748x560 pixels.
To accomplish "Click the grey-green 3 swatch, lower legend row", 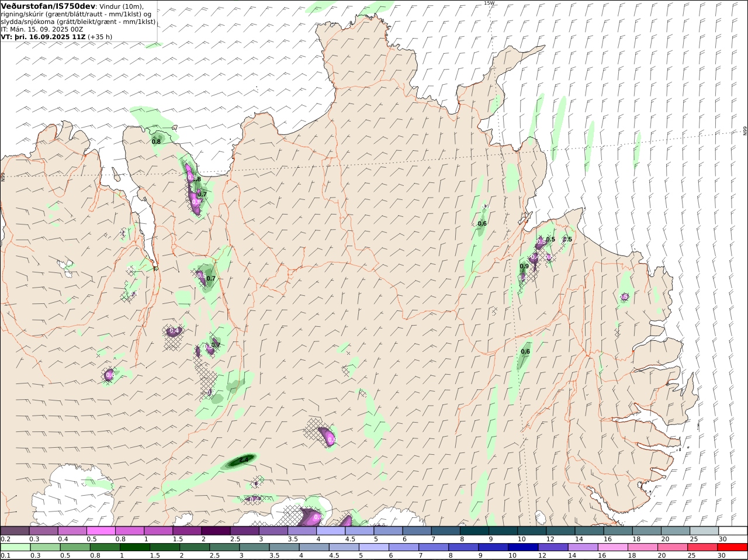I will pos(254,547).
